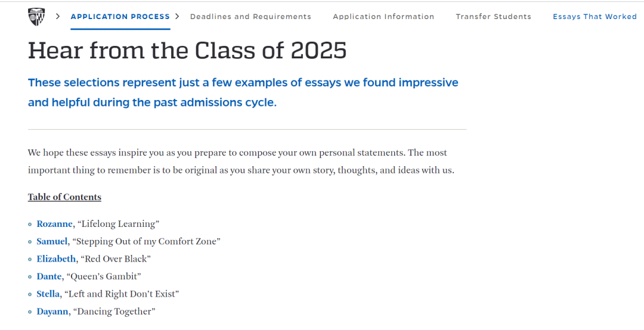Click the blue intro subtitle text
This screenshot has width=644, height=330.
pyautogui.click(x=243, y=92)
